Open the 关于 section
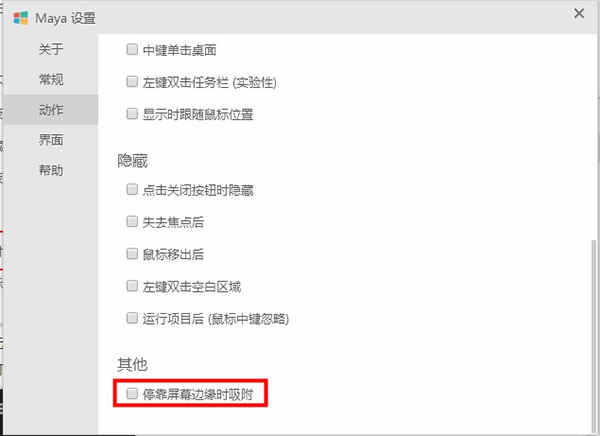Viewport: 600px width, 436px height. (x=51, y=49)
